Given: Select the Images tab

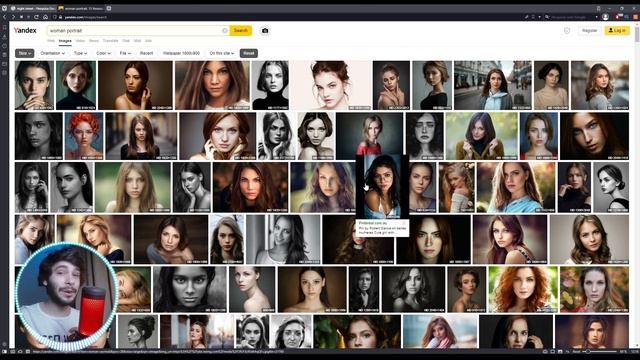Looking at the screenshot, I should (x=65, y=41).
